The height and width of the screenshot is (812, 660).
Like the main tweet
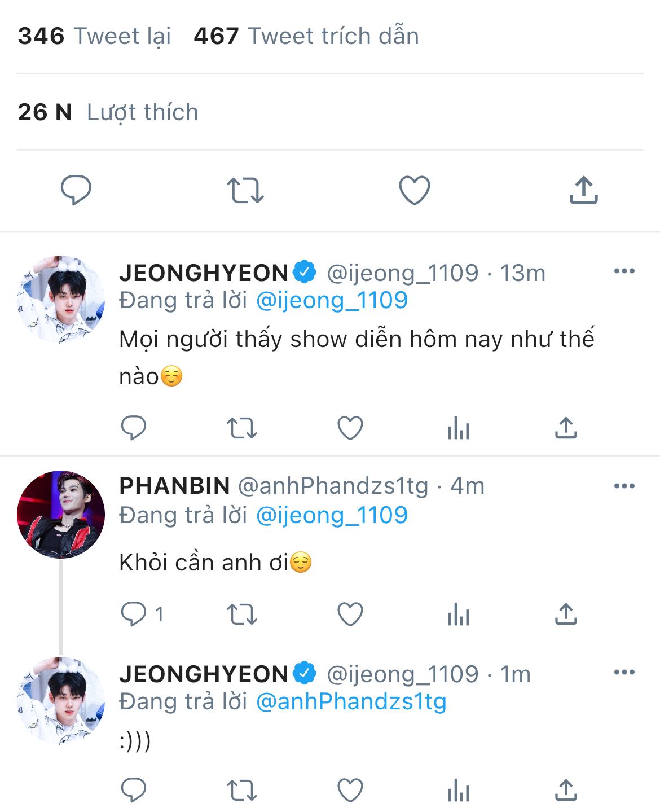click(x=415, y=190)
